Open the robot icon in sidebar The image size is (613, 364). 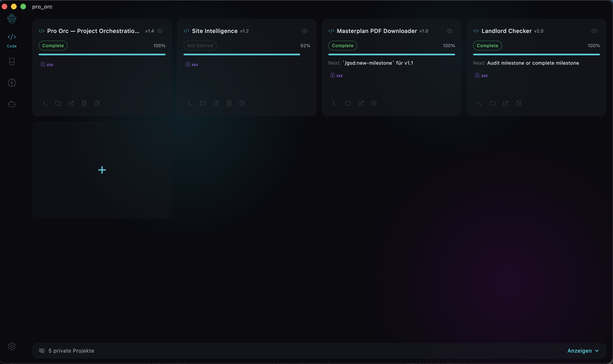pyautogui.click(x=12, y=104)
